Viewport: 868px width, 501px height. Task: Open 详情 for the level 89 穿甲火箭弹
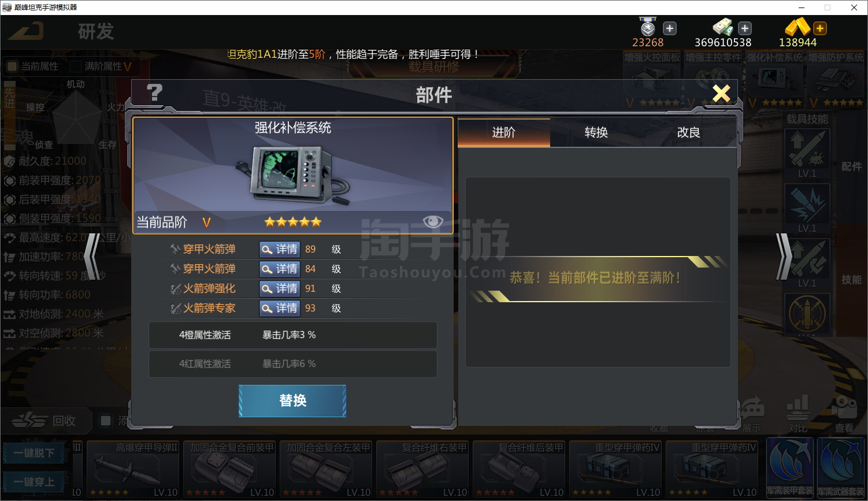pos(280,249)
